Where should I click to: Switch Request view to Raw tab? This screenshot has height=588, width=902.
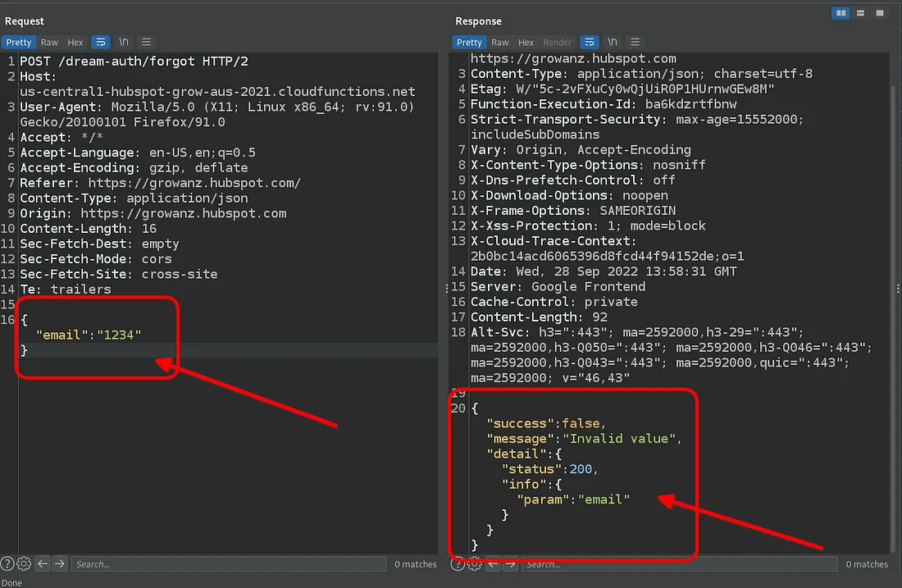(49, 42)
